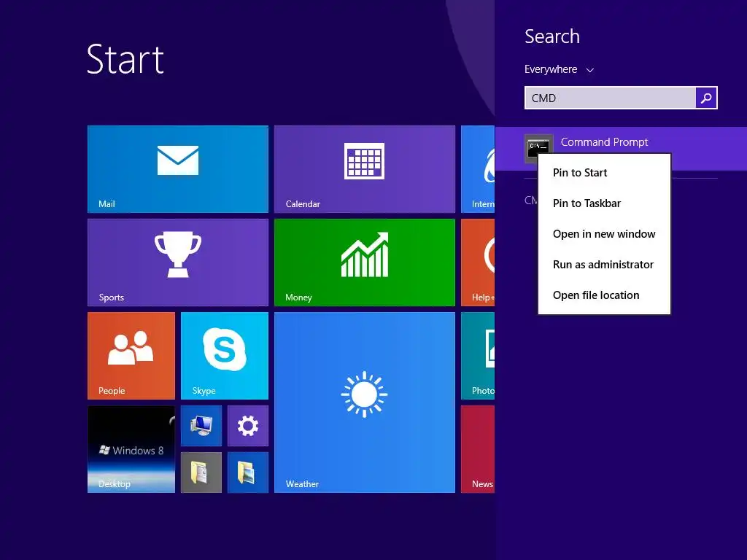Open the Windows 8 Desktop tile

coord(131,449)
